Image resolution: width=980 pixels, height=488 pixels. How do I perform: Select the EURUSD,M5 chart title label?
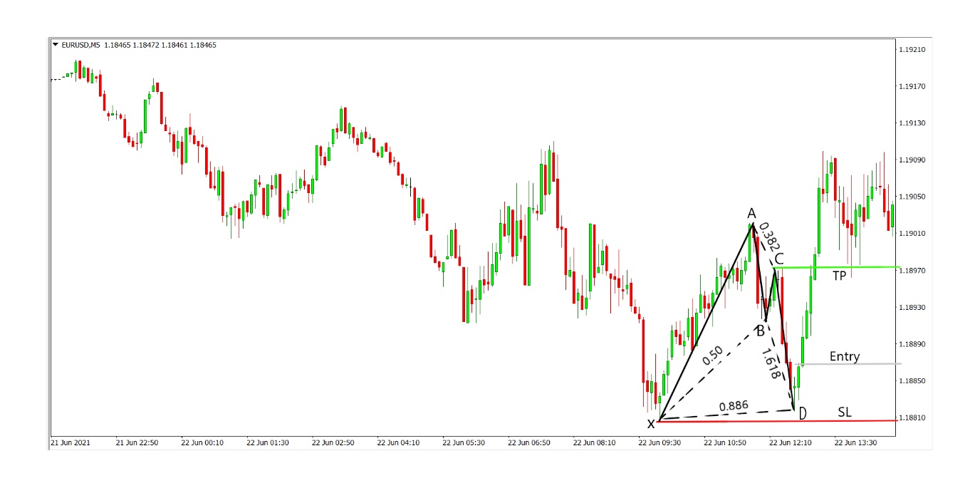click(x=81, y=43)
